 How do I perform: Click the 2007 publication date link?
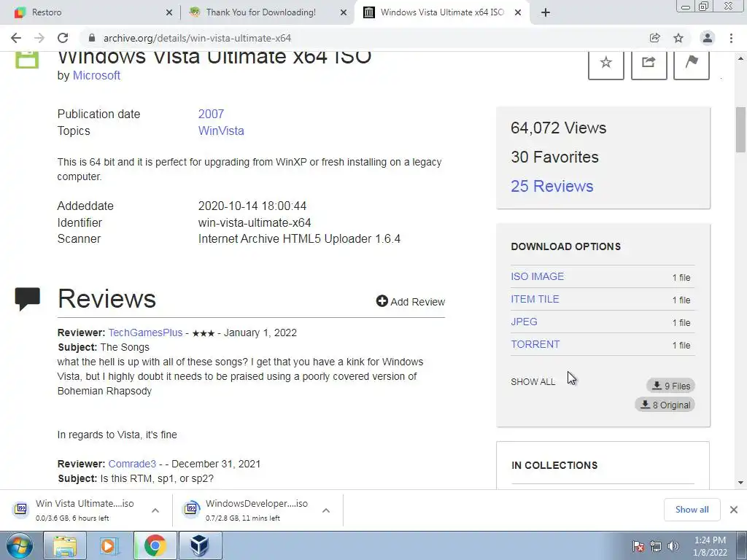(211, 114)
